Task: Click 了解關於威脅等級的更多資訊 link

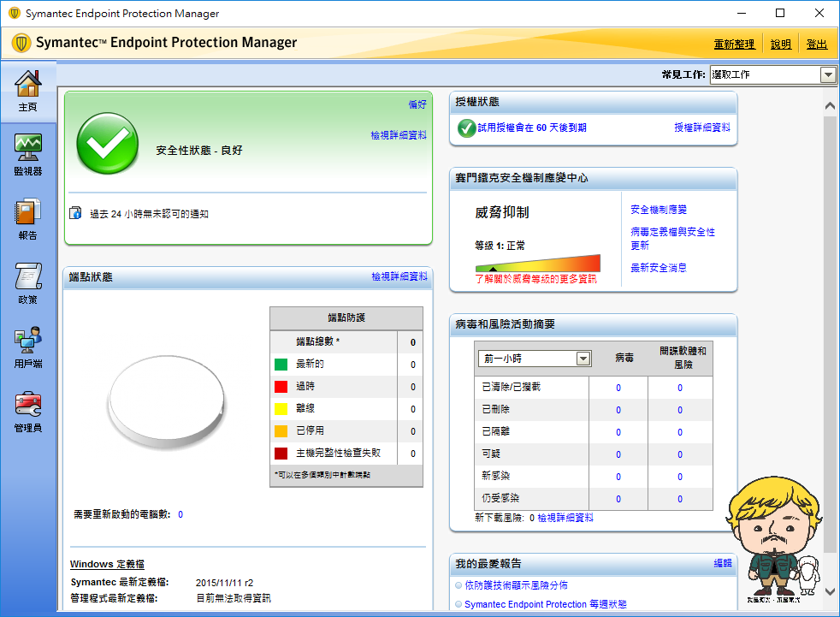Action: [535, 279]
